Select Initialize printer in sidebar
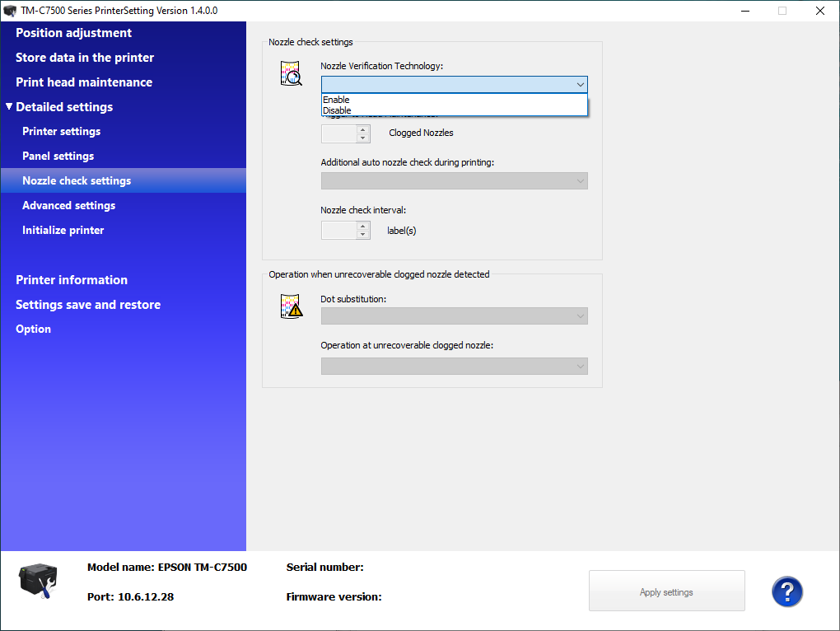The width and height of the screenshot is (840, 631). [x=63, y=231]
